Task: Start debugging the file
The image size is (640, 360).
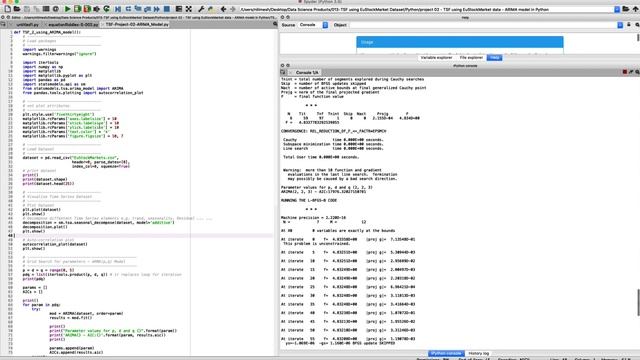Action: point(118,9)
